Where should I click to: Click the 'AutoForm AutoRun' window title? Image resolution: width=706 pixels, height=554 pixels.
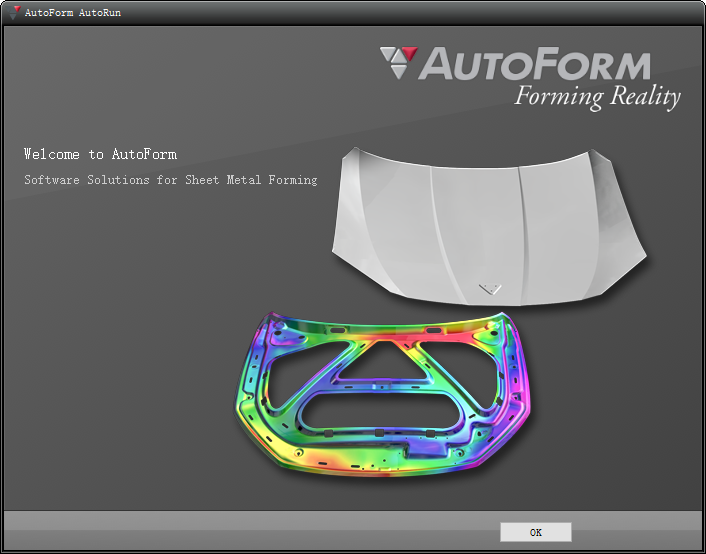[x=72, y=13]
